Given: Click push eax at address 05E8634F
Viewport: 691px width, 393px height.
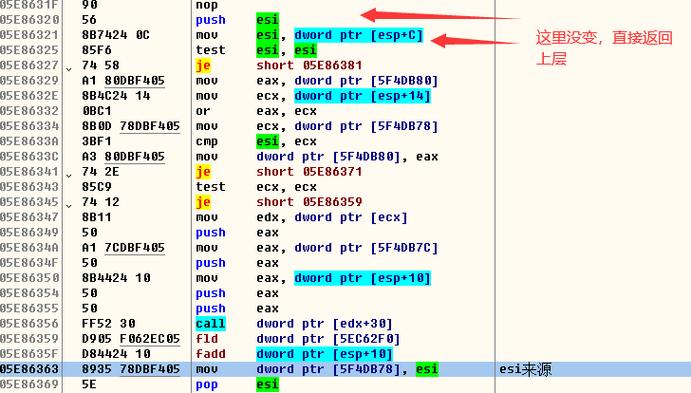Looking at the screenshot, I should pos(237,263).
